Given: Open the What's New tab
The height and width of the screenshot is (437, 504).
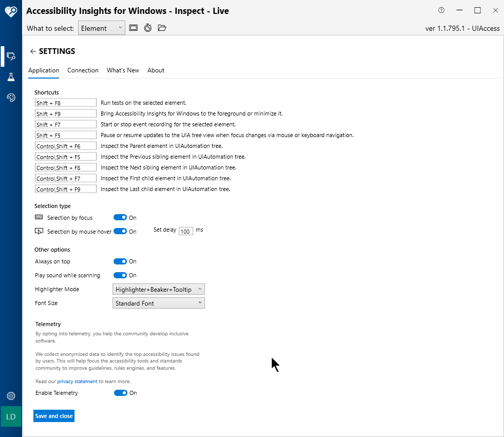Looking at the screenshot, I should [x=123, y=70].
